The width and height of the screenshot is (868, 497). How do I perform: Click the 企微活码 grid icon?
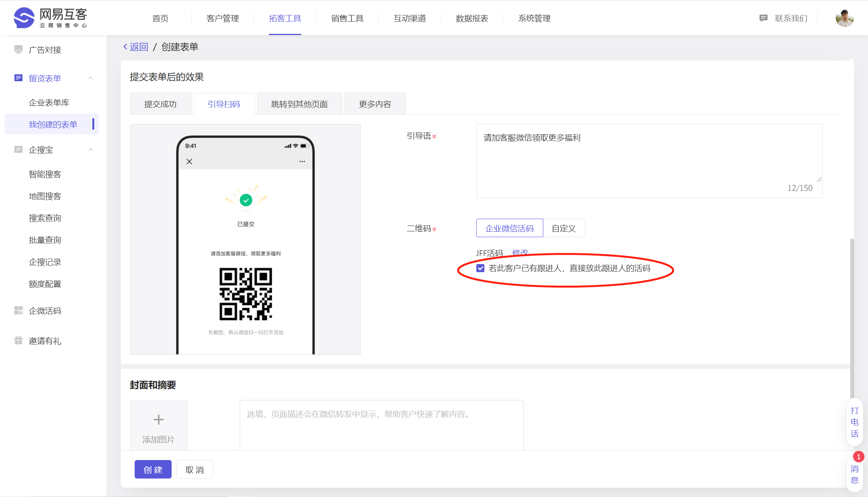point(18,310)
